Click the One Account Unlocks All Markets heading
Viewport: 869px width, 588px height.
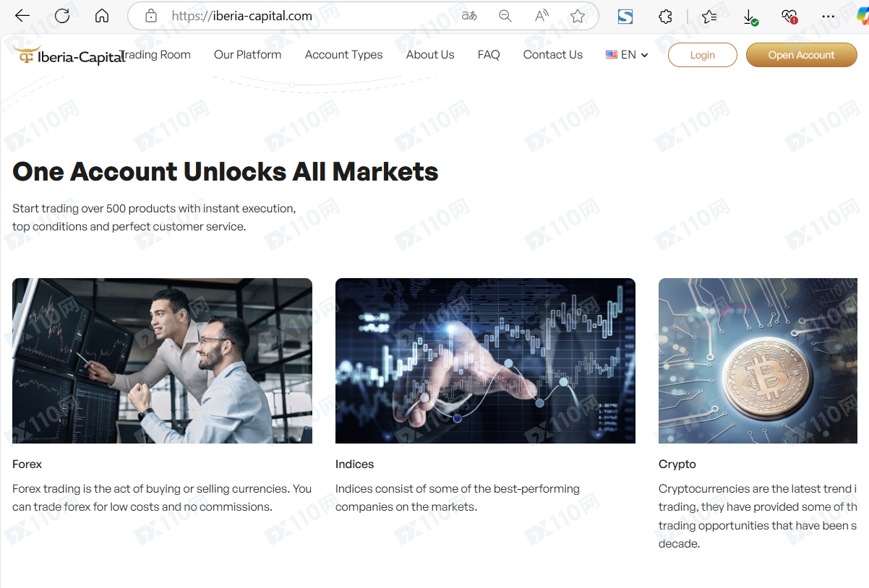[x=226, y=172]
